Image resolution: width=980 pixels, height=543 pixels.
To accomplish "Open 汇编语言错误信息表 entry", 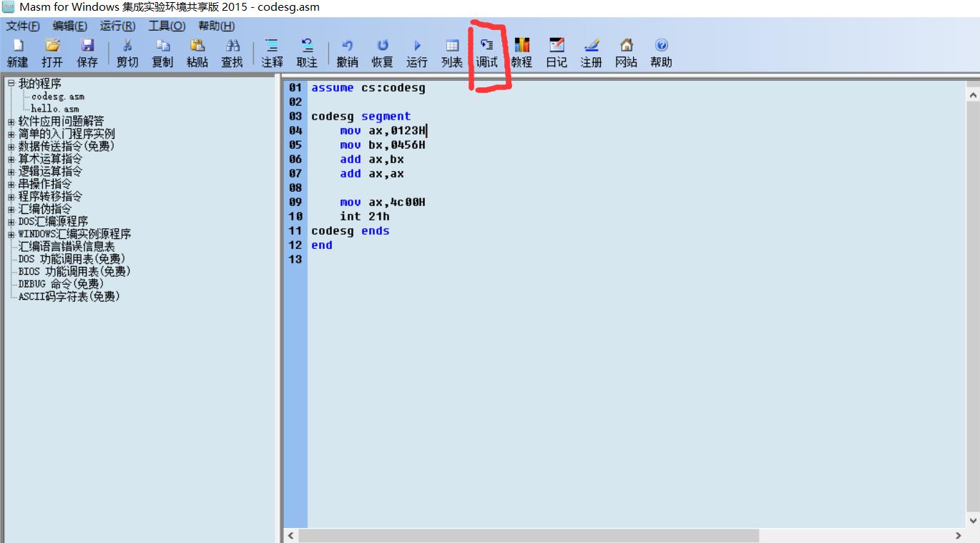I will pos(67,246).
